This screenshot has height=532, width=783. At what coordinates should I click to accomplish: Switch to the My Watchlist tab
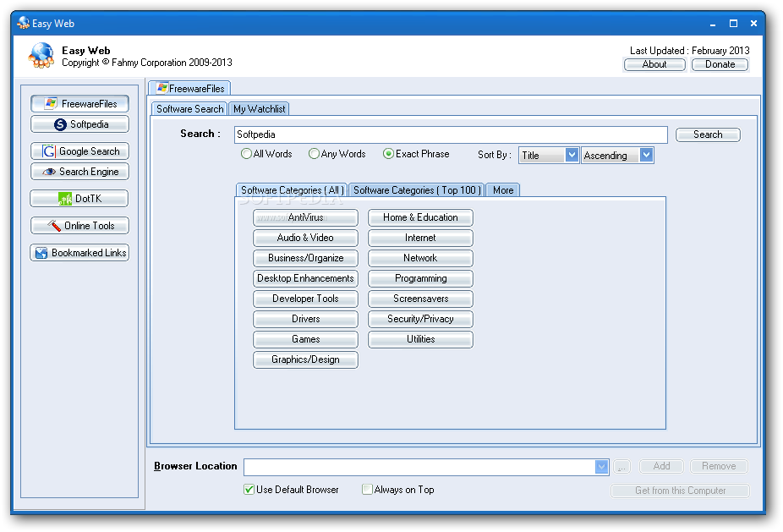click(x=260, y=109)
